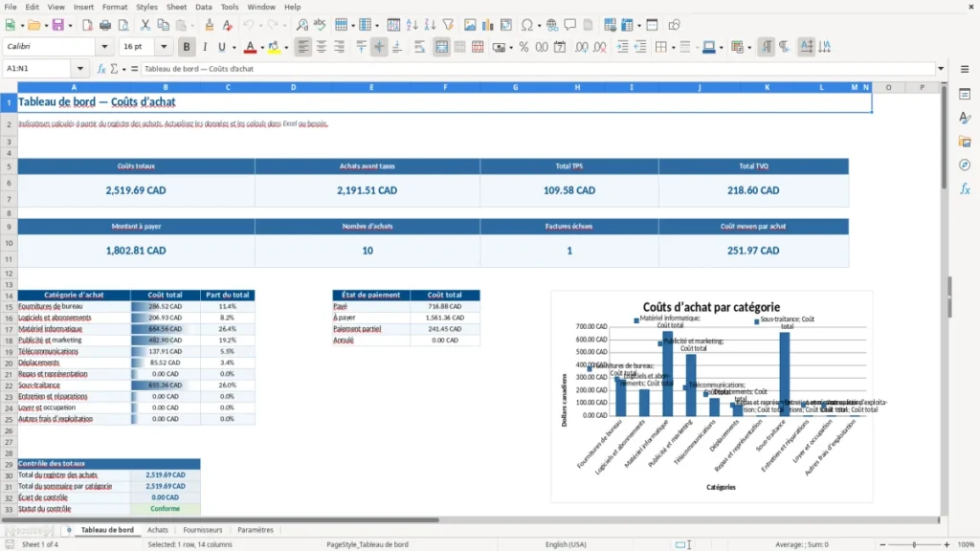The height and width of the screenshot is (551, 980).
Task: Open the sidebar Gallery icon
Action: click(965, 142)
